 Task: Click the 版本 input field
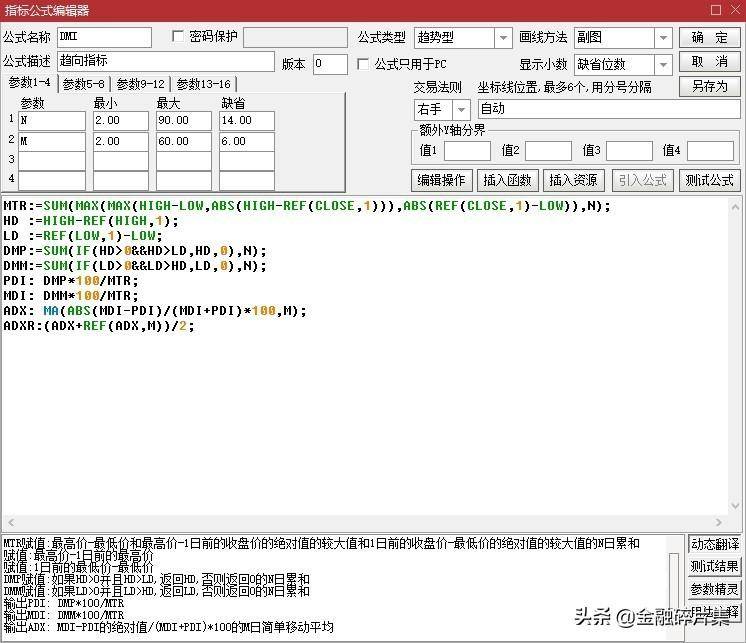pos(330,64)
